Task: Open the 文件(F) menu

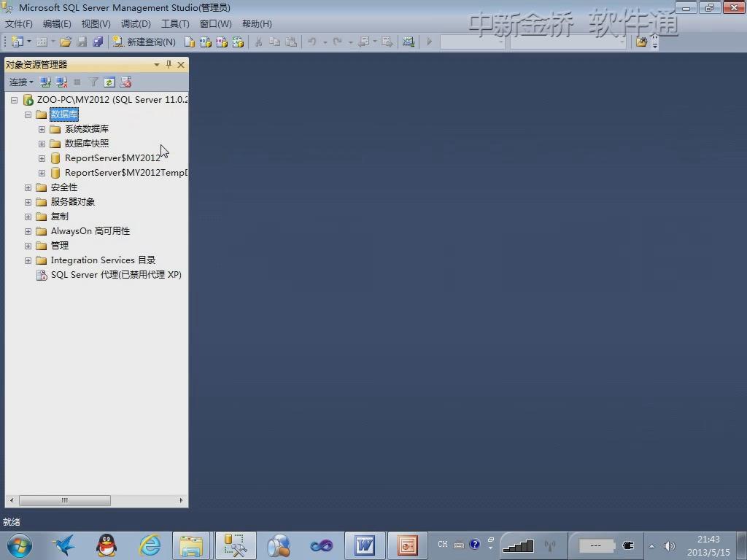Action: coord(18,24)
